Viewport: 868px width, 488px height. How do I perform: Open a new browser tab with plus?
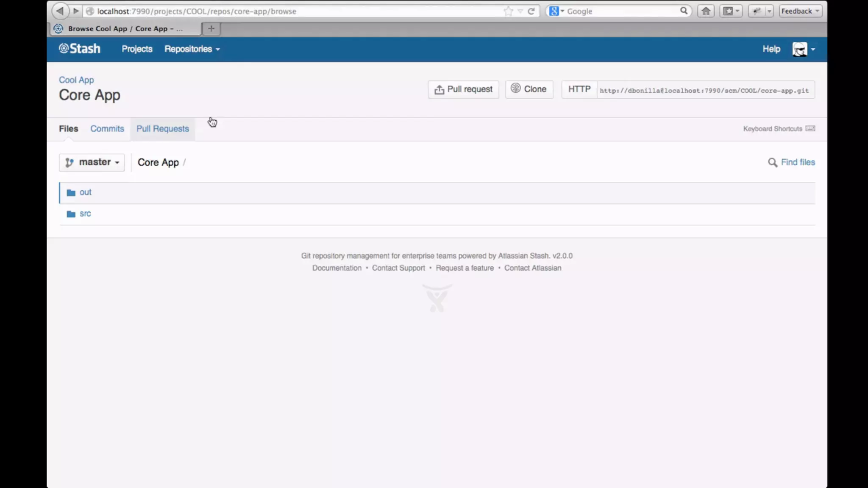pos(211,29)
